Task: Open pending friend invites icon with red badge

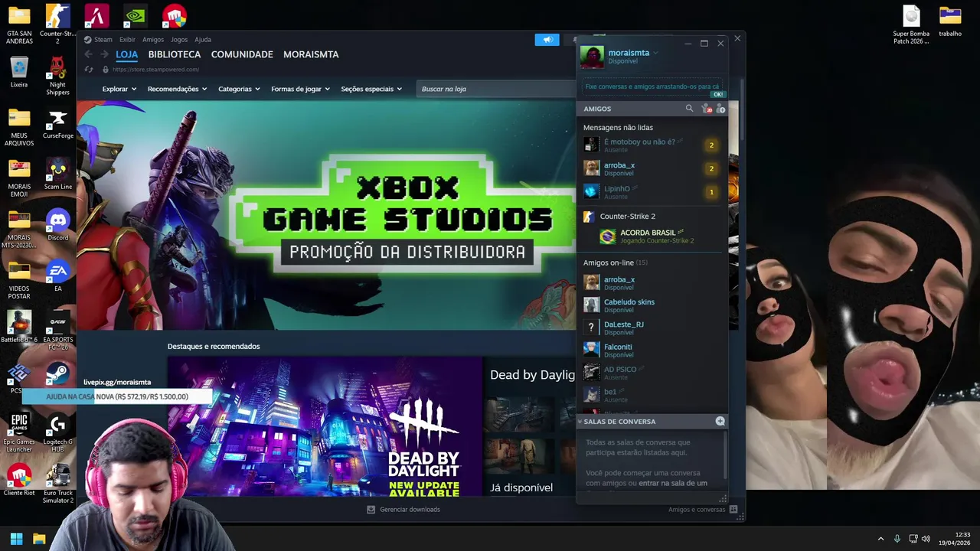Action: pos(706,109)
